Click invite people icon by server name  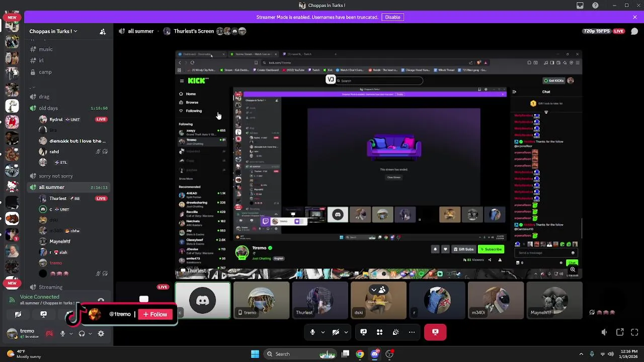[x=103, y=31]
